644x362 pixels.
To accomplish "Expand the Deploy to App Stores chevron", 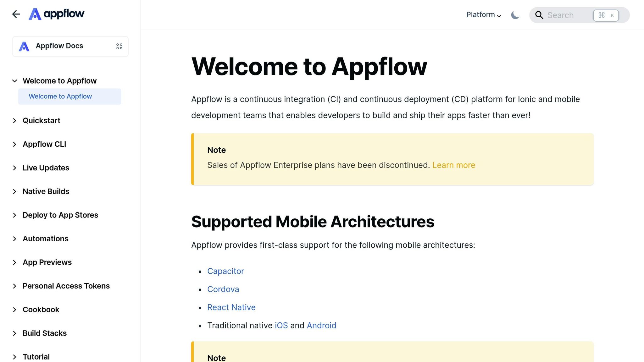I will [x=14, y=215].
